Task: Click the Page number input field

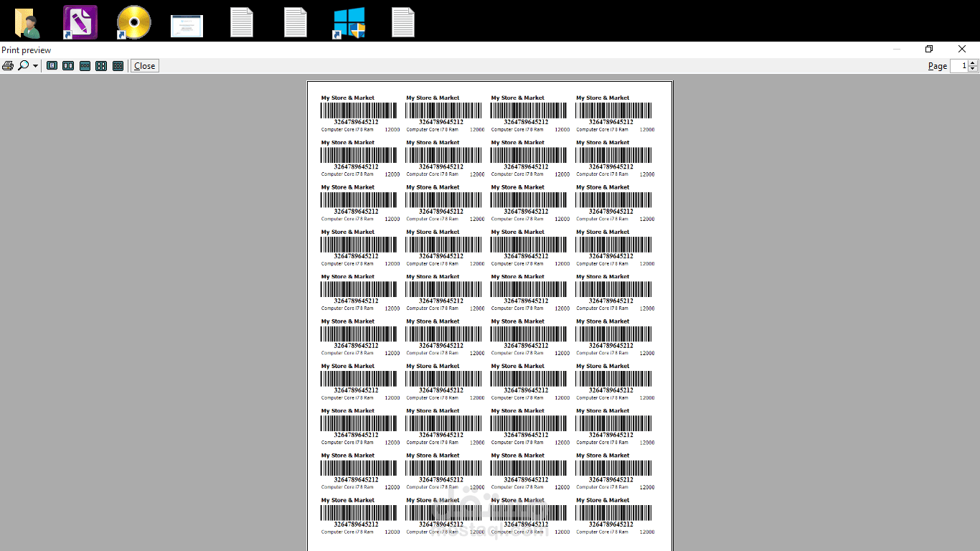Action: 959,66
